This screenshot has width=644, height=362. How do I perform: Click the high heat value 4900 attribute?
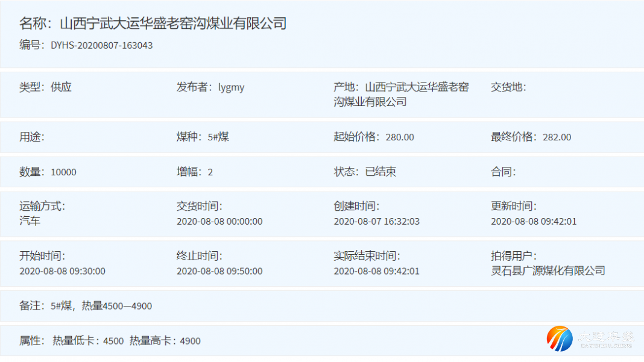click(x=190, y=341)
